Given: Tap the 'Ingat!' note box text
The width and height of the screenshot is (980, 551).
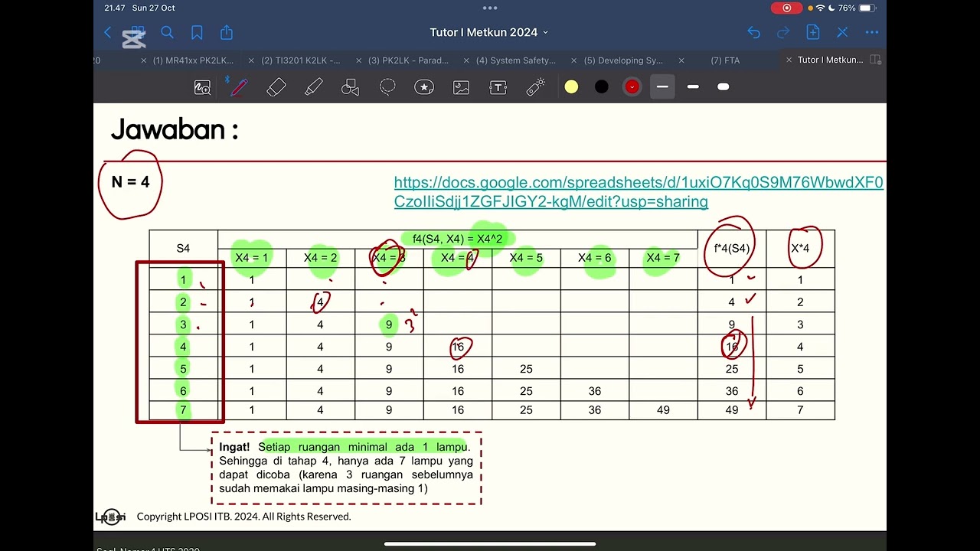Looking at the screenshot, I should [346, 468].
